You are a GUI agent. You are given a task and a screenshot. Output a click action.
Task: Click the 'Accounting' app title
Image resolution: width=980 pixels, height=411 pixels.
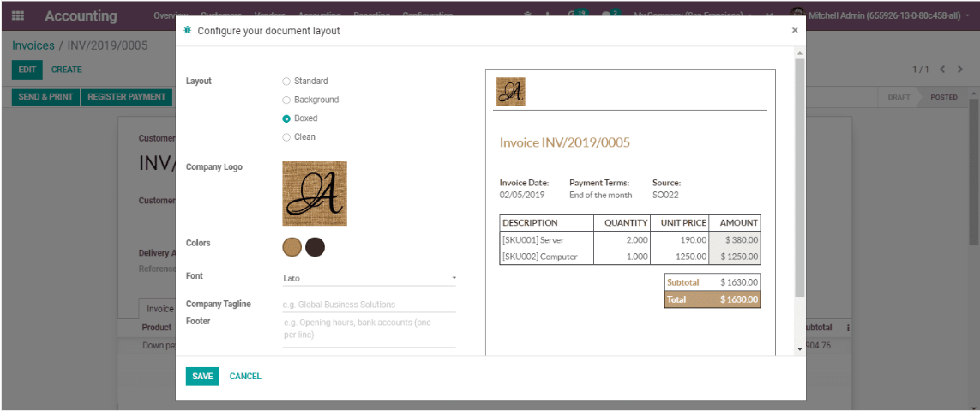(x=81, y=16)
